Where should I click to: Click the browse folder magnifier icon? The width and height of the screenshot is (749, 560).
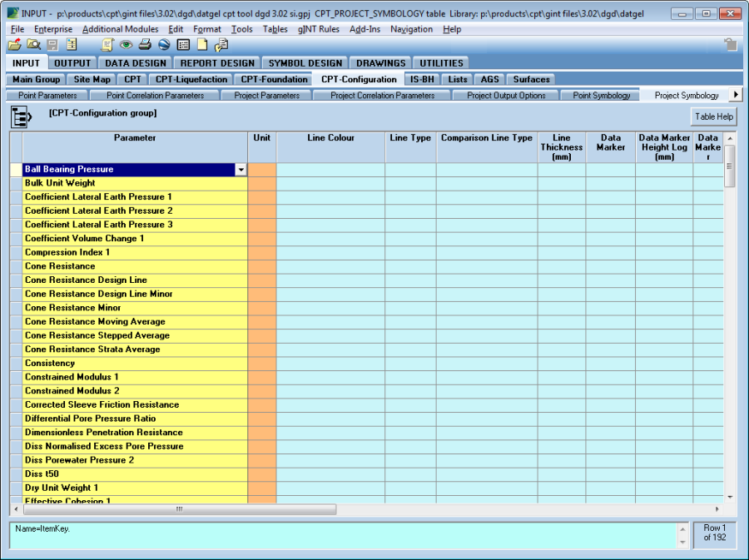click(33, 45)
